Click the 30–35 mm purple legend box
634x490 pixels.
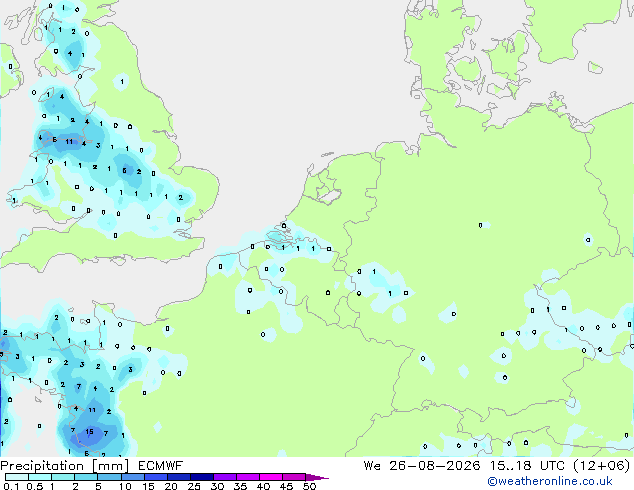pyautogui.click(x=224, y=477)
